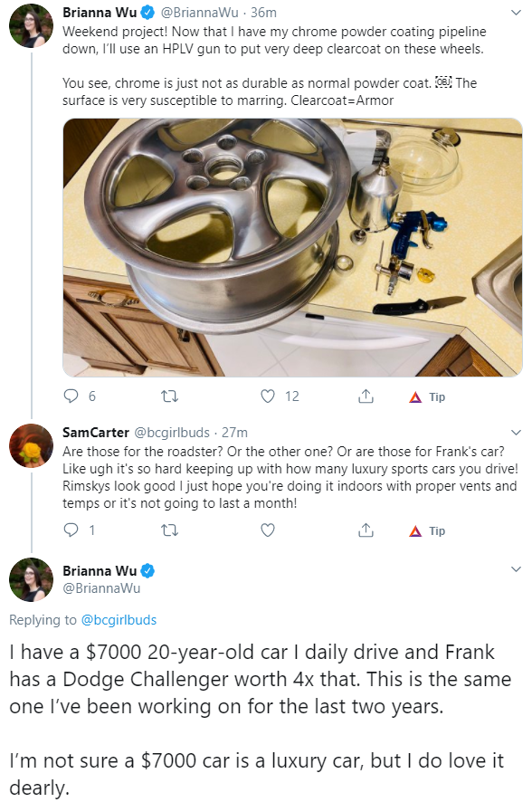Enlarge the chrome wheel photo
The height and width of the screenshot is (802, 532).
point(292,247)
